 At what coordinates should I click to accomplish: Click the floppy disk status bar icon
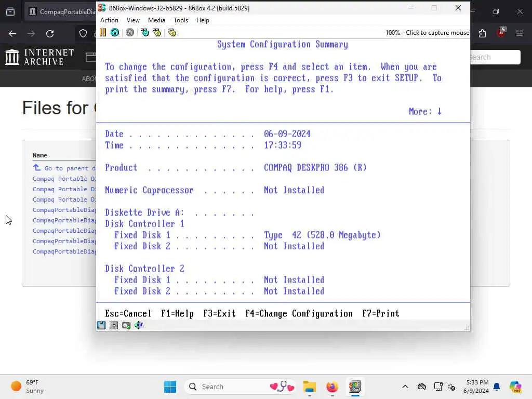coord(101,325)
